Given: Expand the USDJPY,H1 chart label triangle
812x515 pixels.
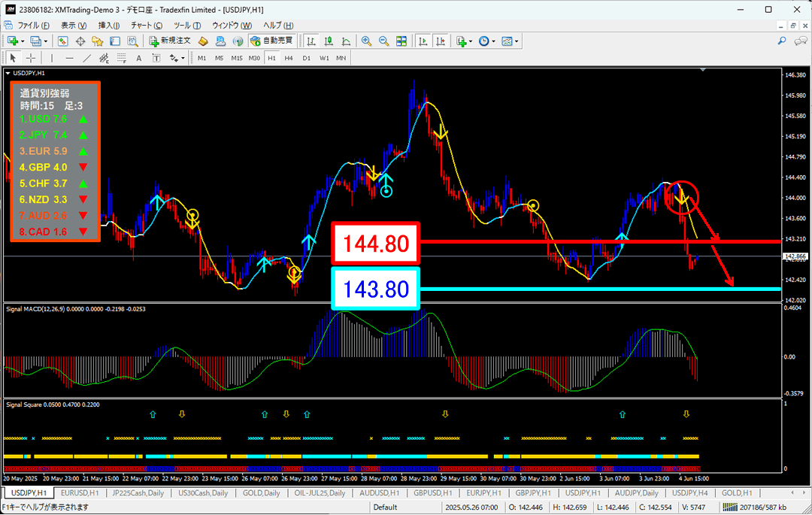Looking at the screenshot, I should click(8, 74).
